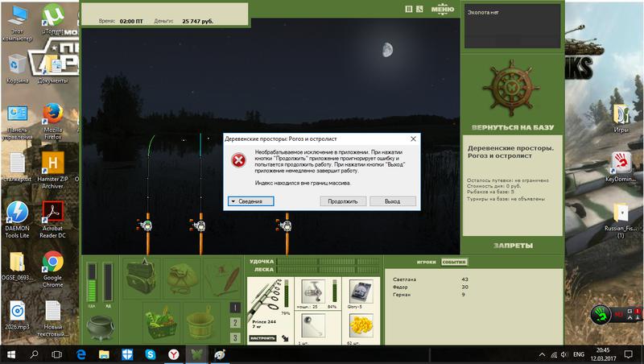Click the empty alcohol level bar
The image size is (644, 364).
[x=108, y=283]
